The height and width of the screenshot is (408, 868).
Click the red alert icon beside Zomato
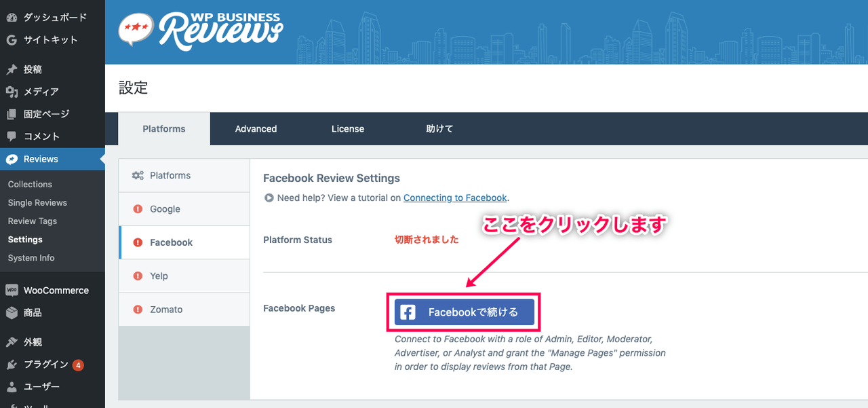(138, 310)
